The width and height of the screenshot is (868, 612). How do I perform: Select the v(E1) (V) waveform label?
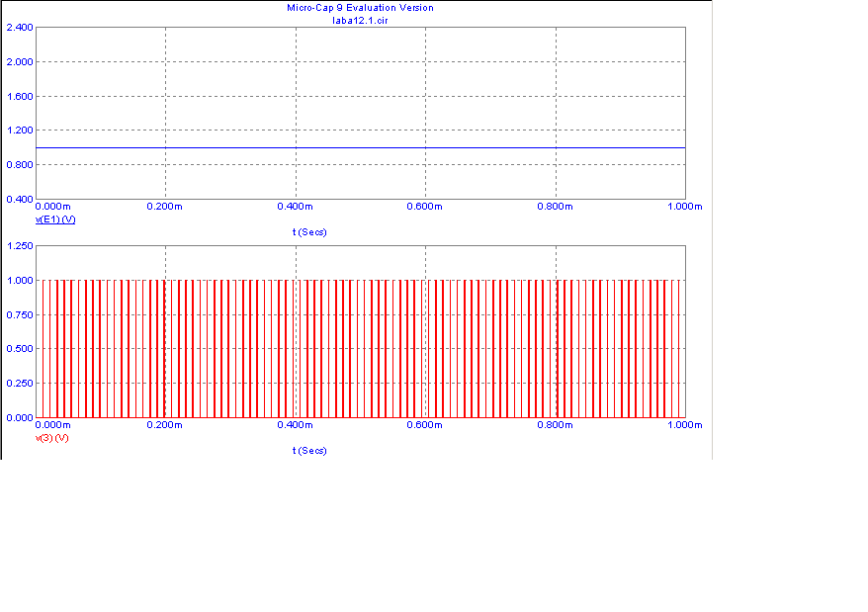[x=55, y=219]
